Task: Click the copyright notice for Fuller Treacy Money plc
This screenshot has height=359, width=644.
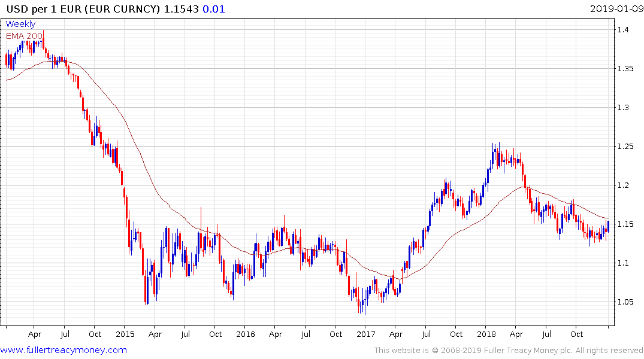Action: (509, 351)
